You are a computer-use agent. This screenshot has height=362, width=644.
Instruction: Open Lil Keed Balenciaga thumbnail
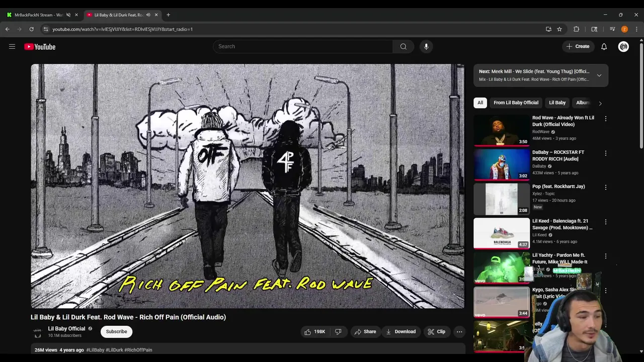click(x=502, y=233)
